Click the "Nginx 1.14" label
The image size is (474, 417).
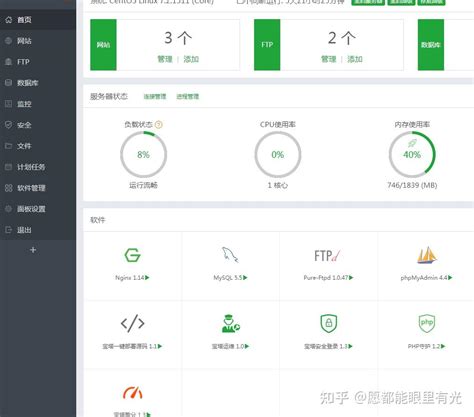coord(130,277)
